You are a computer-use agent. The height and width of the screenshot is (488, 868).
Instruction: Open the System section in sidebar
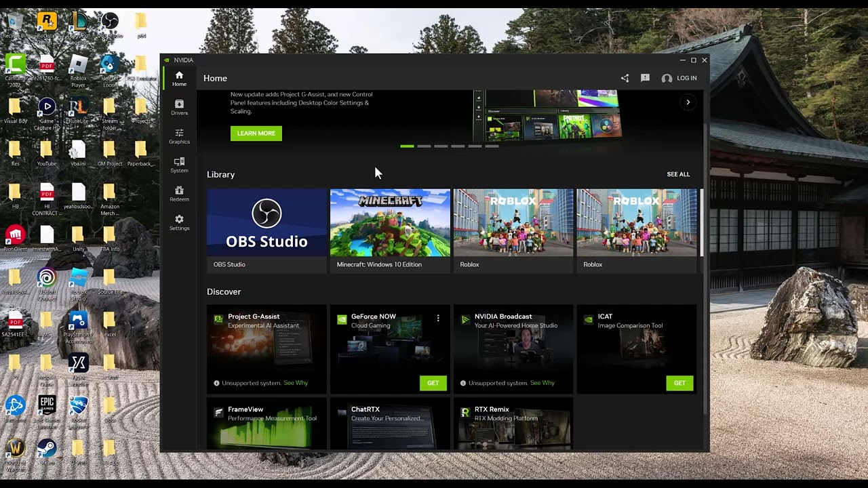coord(179,165)
